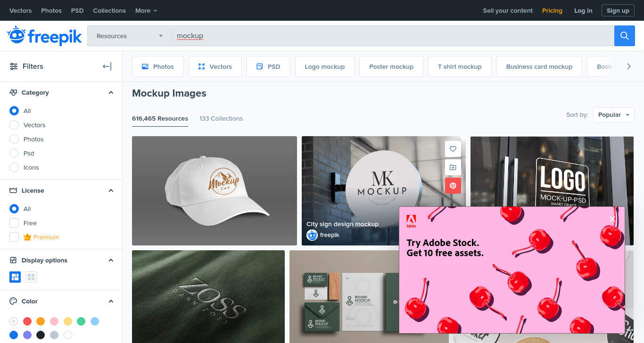Viewport: 644px width, 343px height.
Task: Open the ZOSS embossed fabric mockup thumbnail
Action: click(208, 296)
